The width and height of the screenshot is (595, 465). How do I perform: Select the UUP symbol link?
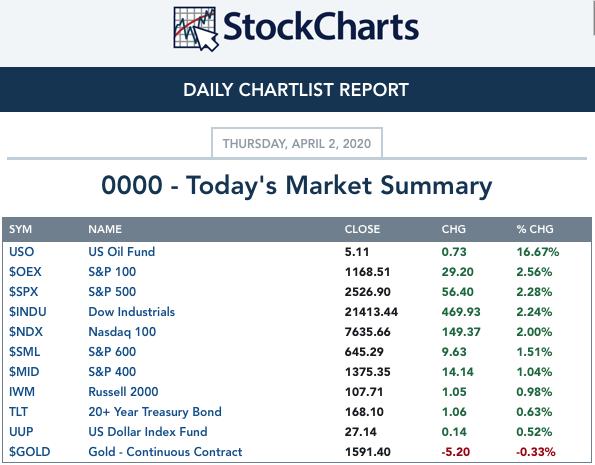[x=21, y=432]
